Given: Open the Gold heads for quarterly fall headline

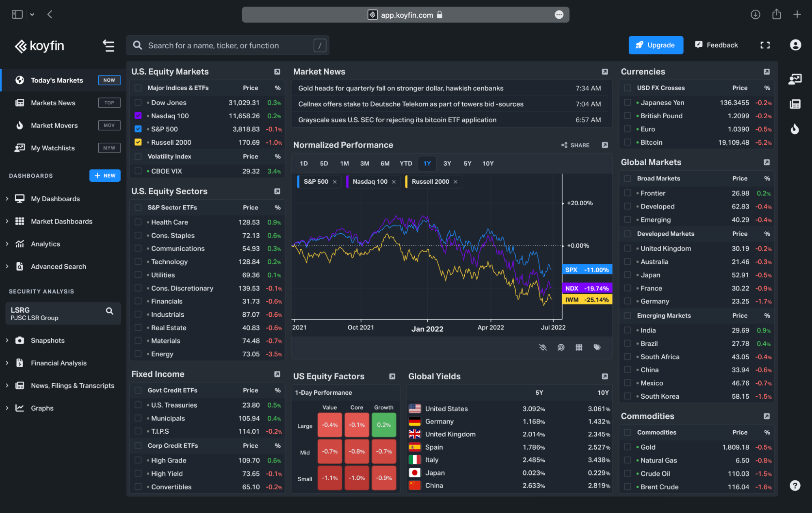Looking at the screenshot, I should coord(401,88).
